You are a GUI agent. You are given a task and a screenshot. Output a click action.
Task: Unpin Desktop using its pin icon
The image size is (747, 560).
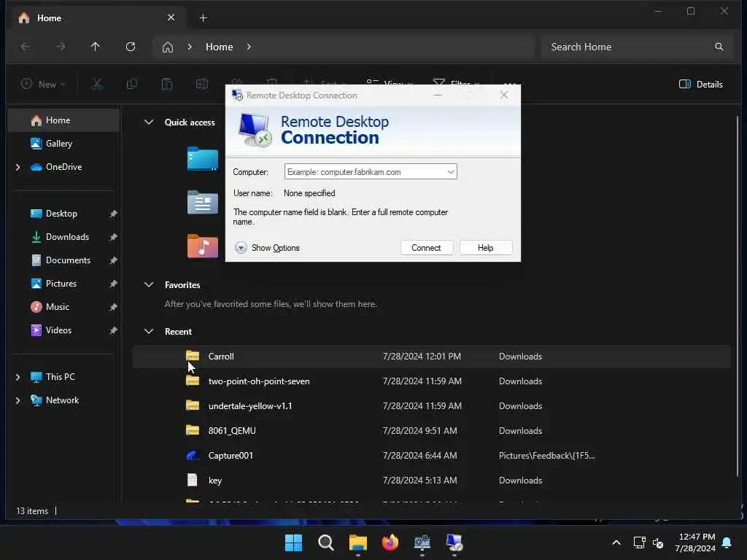click(113, 214)
